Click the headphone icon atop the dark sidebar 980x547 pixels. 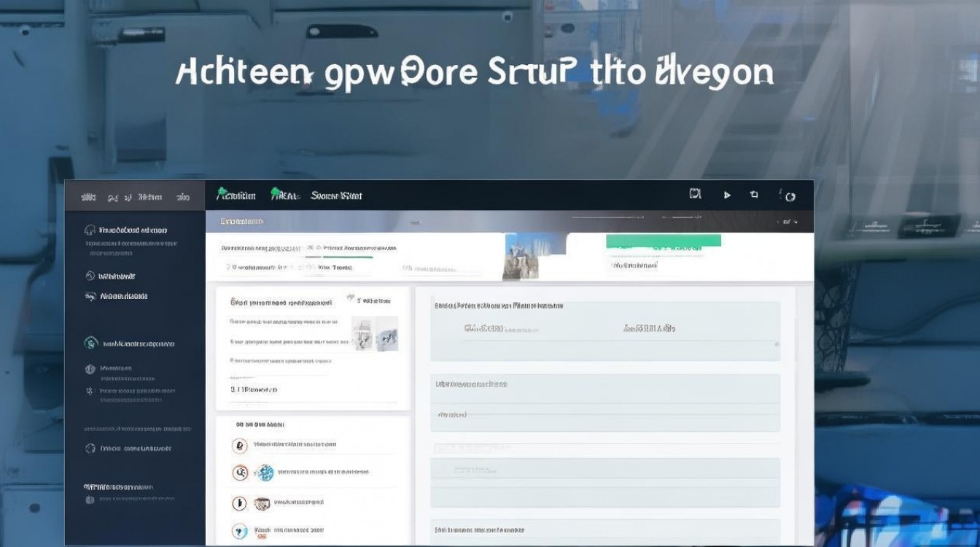pyautogui.click(x=90, y=230)
